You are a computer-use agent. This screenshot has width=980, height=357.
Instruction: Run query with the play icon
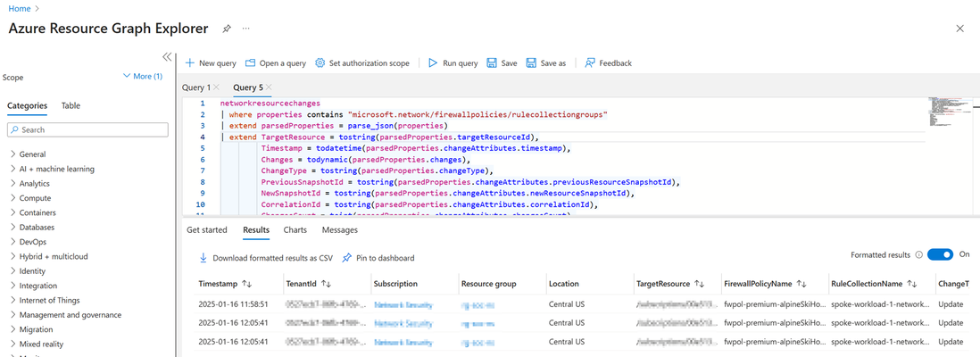(433, 63)
